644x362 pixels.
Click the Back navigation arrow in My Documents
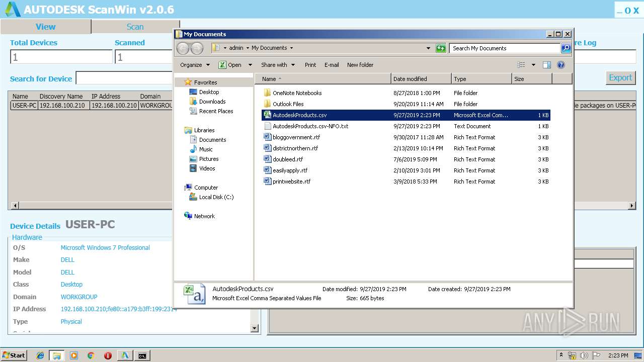pos(183,48)
